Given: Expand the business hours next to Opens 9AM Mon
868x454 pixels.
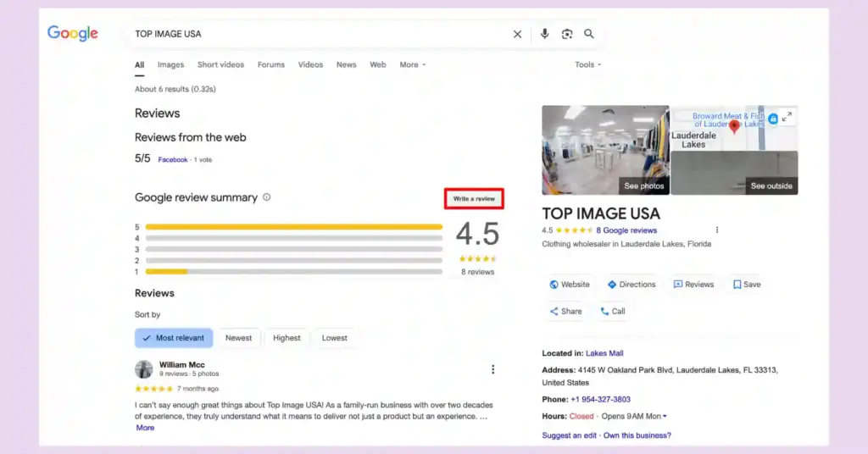Looking at the screenshot, I should point(665,417).
